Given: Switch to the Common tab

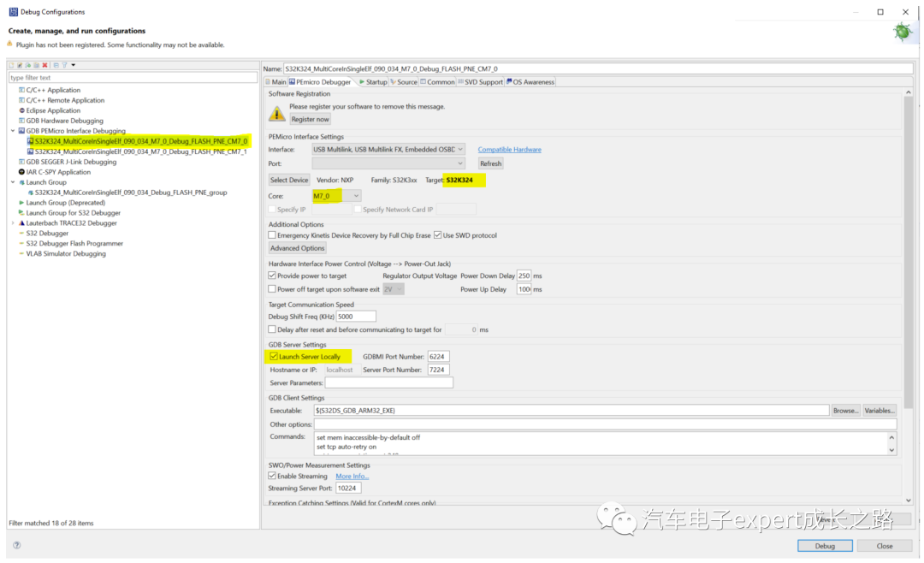Looking at the screenshot, I should (x=438, y=82).
